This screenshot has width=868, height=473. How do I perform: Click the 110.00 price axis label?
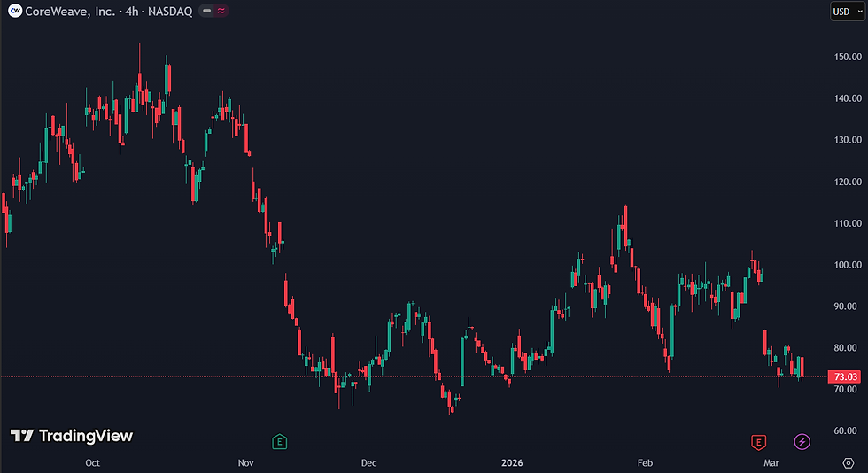[848, 223]
